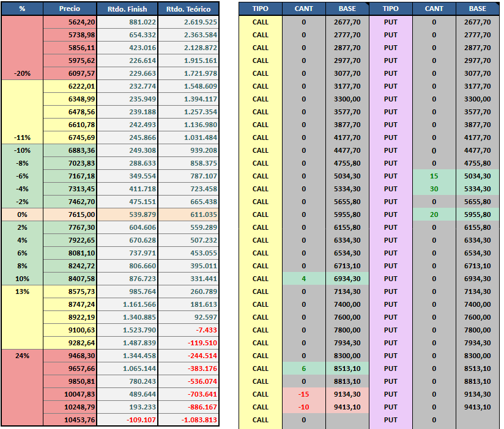The image size is (504, 429).
Task: Select the % column header
Action: [x=22, y=9]
